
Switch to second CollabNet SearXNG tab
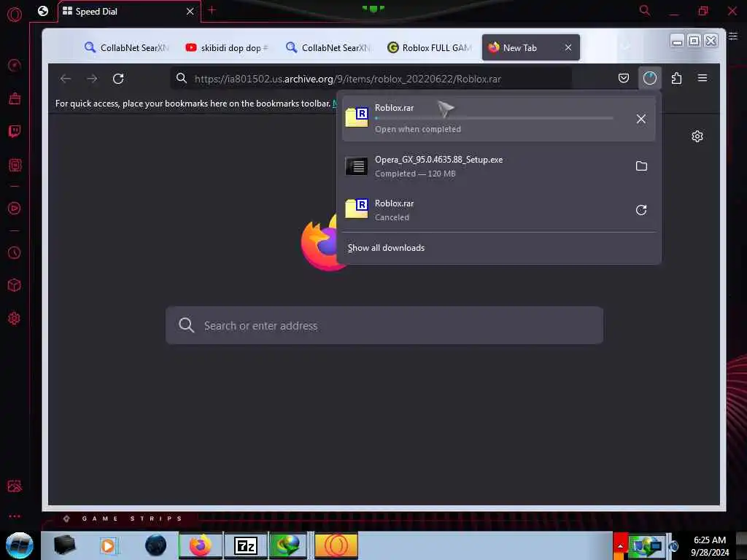coord(328,47)
